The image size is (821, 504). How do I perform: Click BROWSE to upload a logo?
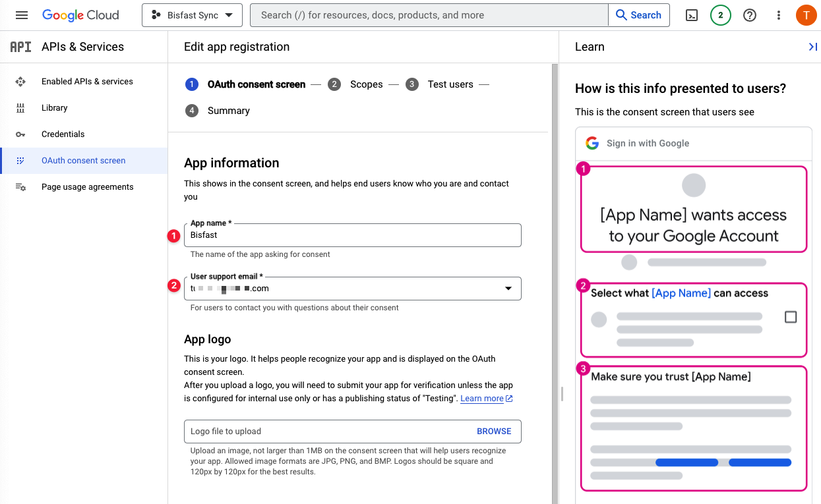[x=494, y=432]
